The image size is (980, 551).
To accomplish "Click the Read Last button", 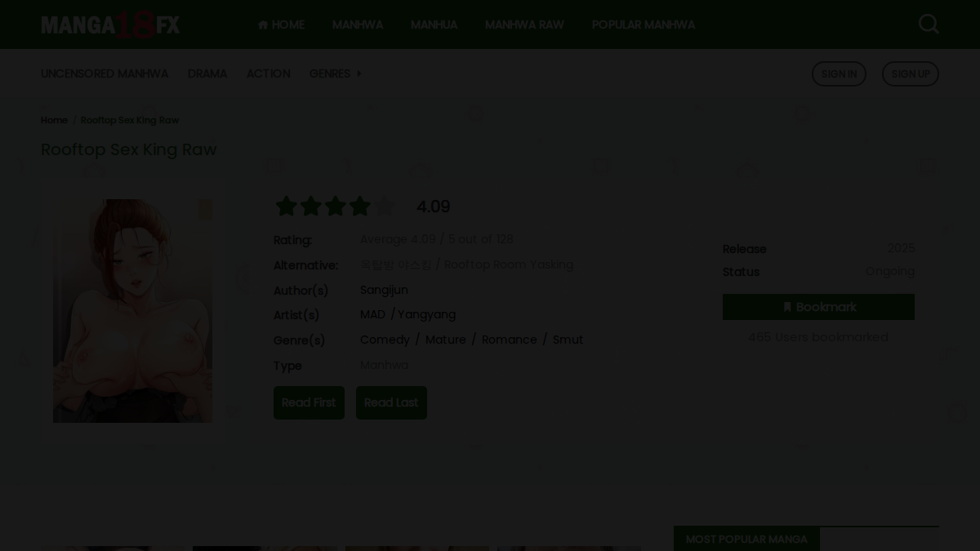I will click(391, 402).
